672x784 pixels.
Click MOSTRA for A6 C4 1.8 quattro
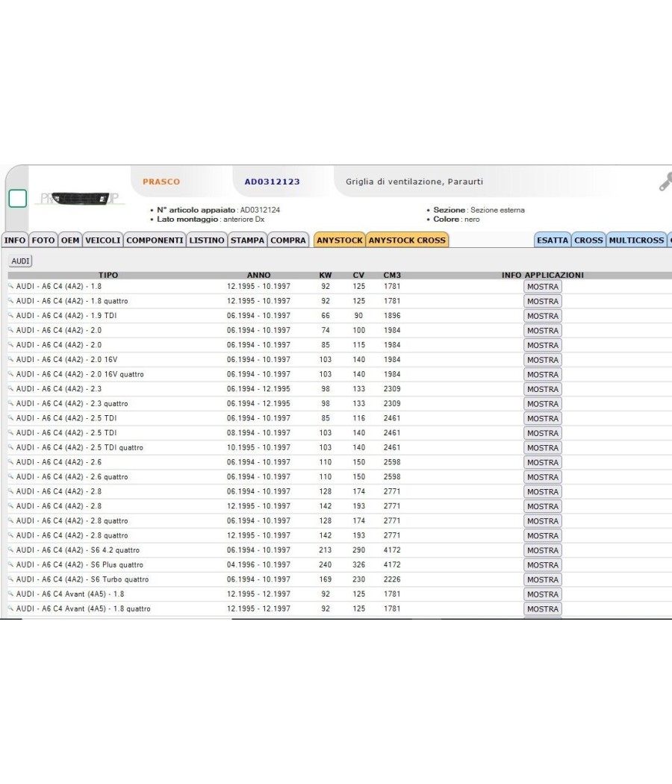543,302
